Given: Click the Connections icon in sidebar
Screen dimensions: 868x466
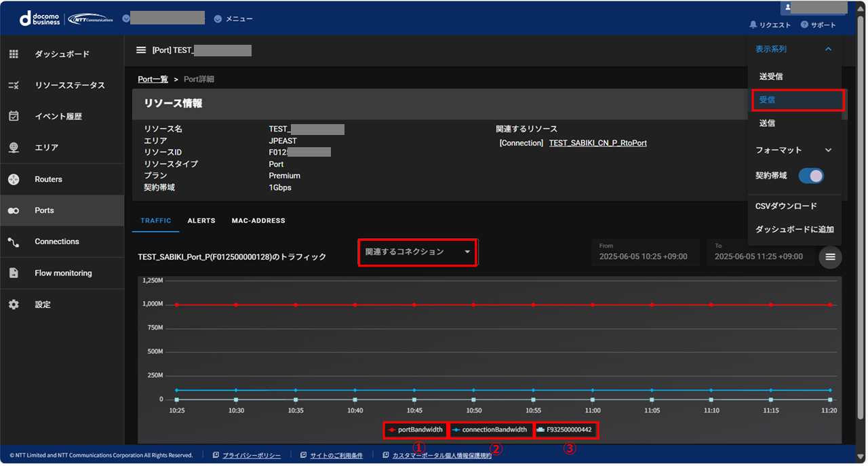Looking at the screenshot, I should click(x=14, y=241).
